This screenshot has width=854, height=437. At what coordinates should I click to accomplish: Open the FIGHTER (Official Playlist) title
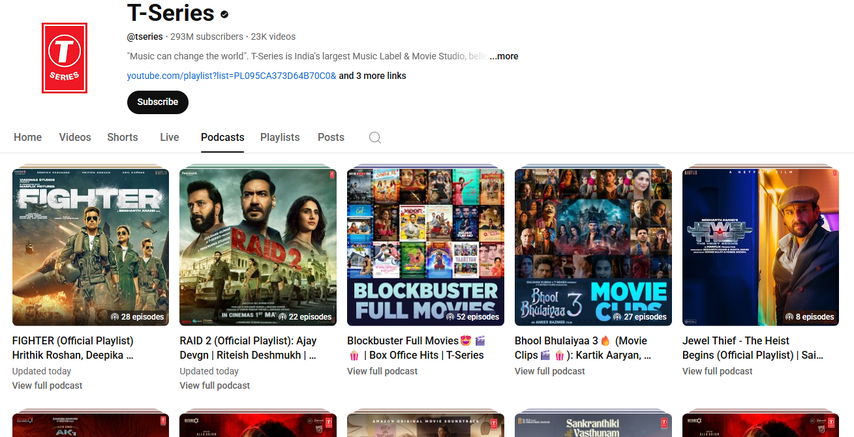73,348
